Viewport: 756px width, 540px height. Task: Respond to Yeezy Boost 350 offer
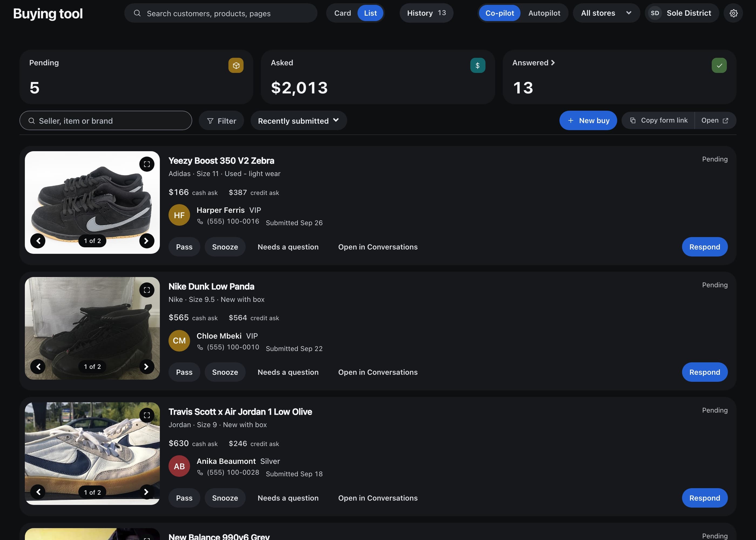[x=704, y=247]
